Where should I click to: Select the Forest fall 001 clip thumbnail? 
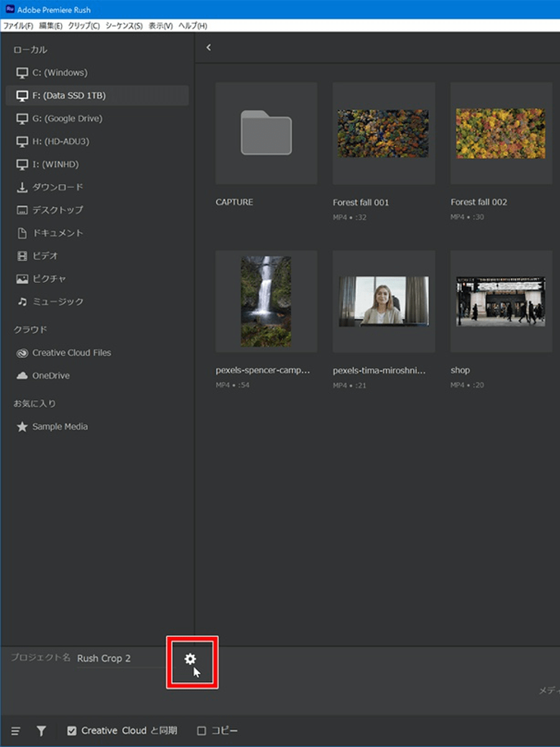[x=384, y=133]
